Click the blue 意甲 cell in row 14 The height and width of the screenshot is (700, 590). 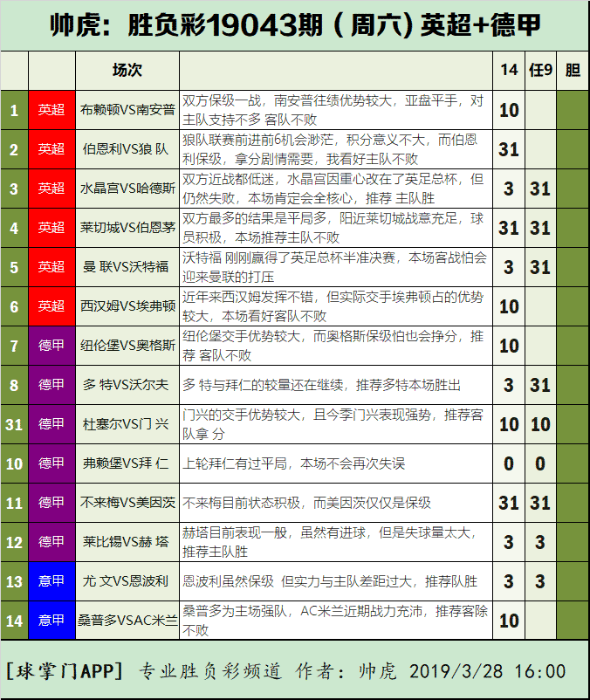pyautogui.click(x=51, y=621)
